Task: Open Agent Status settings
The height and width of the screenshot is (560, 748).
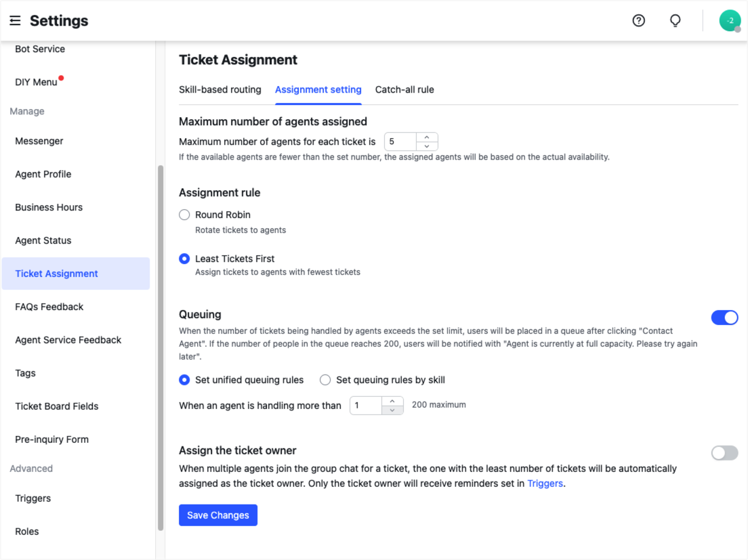Action: (x=43, y=240)
